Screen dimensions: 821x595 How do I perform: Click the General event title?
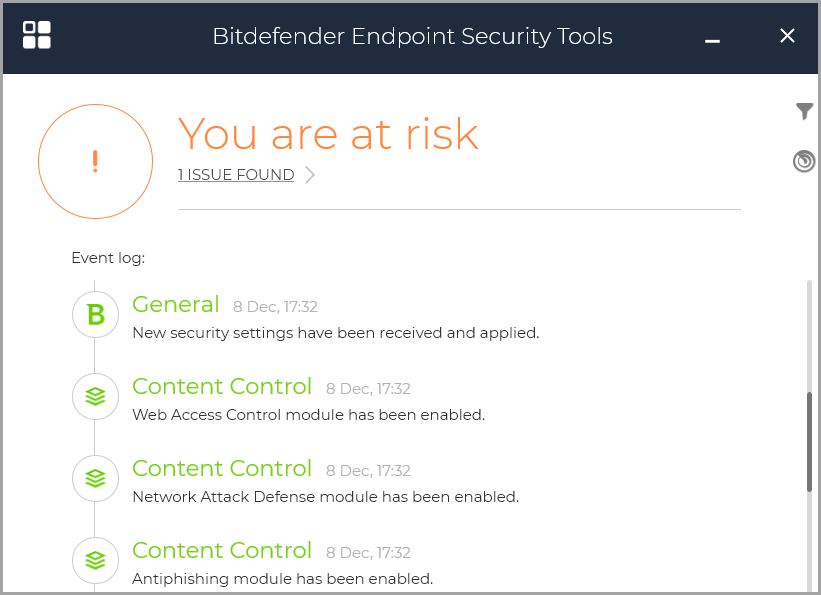tap(175, 305)
